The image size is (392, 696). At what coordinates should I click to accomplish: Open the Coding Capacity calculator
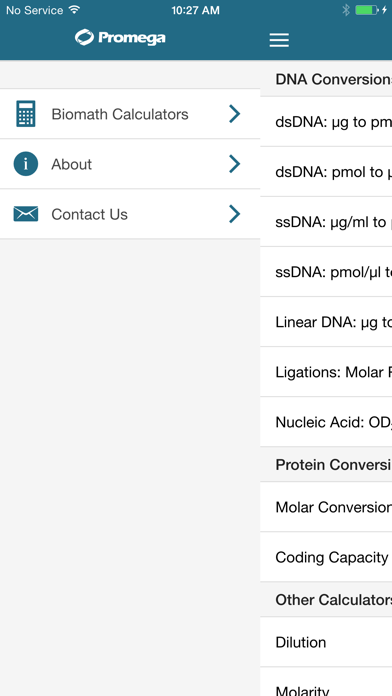click(x=326, y=557)
